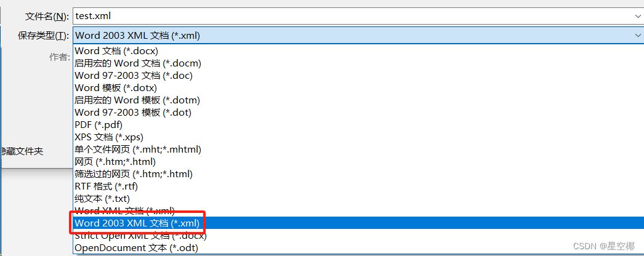
Task: Choose Word 97-2003 文档 (*.doc)
Action: click(358, 76)
